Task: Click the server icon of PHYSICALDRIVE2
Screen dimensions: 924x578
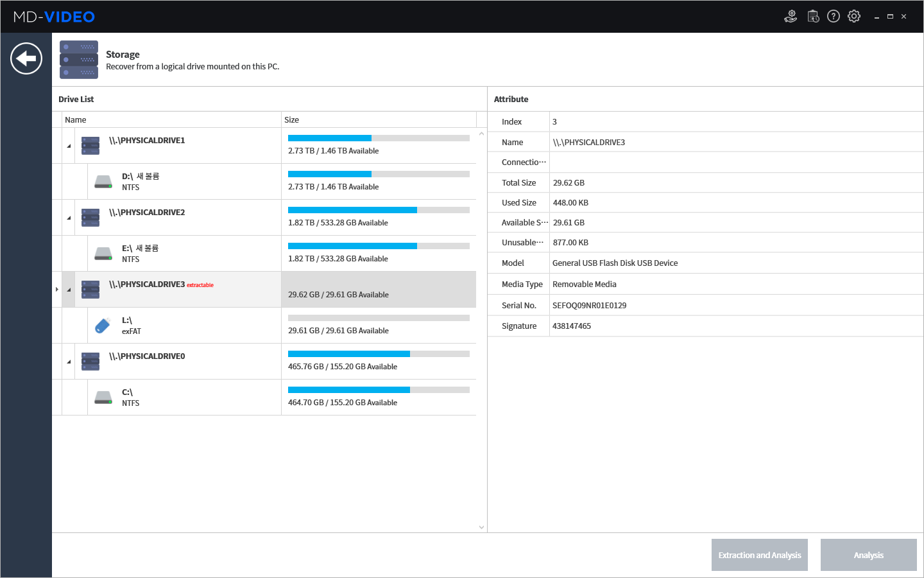Action: click(90, 218)
